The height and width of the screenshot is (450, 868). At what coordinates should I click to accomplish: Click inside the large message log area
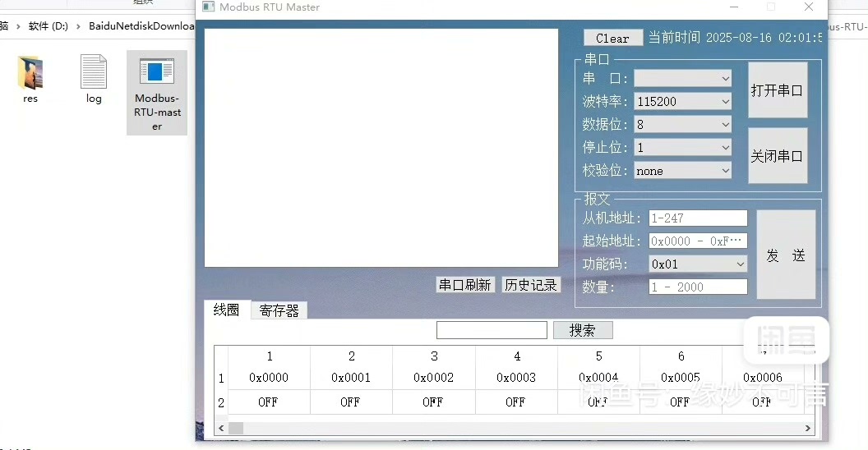[381, 148]
